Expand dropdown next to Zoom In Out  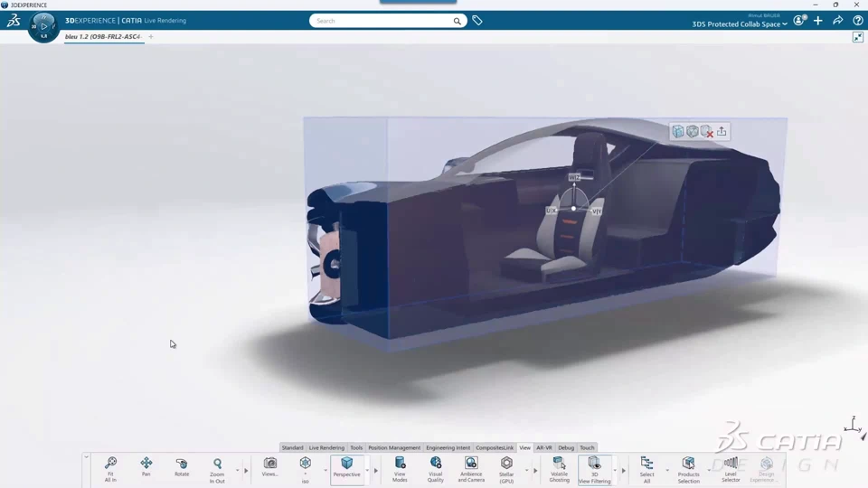pos(238,470)
